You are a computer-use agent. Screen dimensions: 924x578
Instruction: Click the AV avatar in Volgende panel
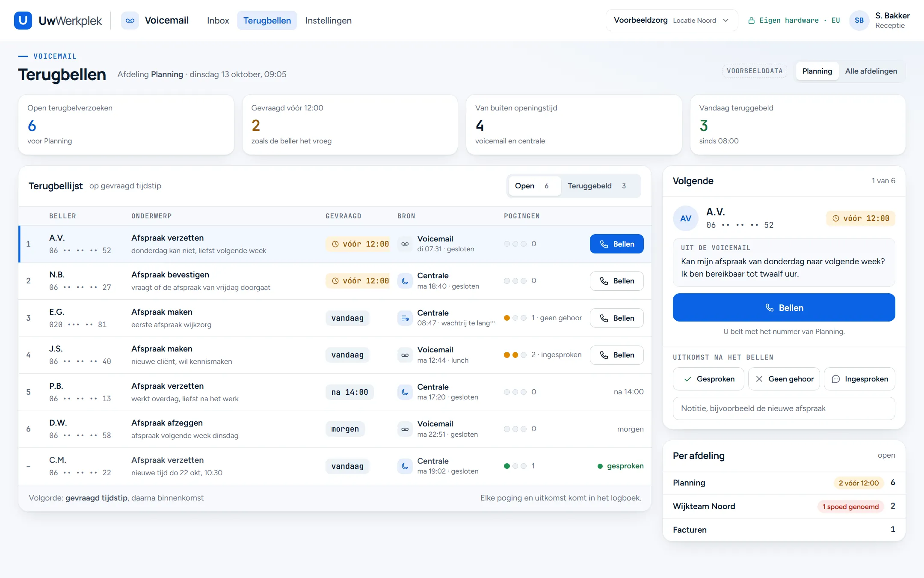[685, 218]
